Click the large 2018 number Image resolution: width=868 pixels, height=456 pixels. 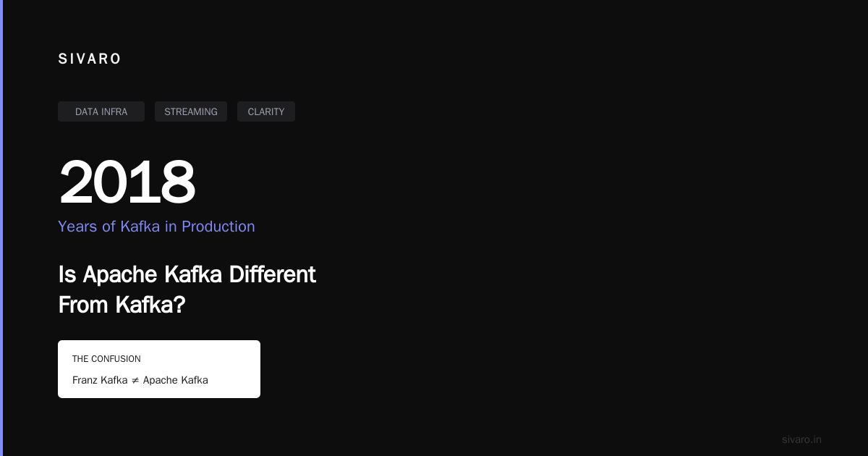tap(127, 182)
